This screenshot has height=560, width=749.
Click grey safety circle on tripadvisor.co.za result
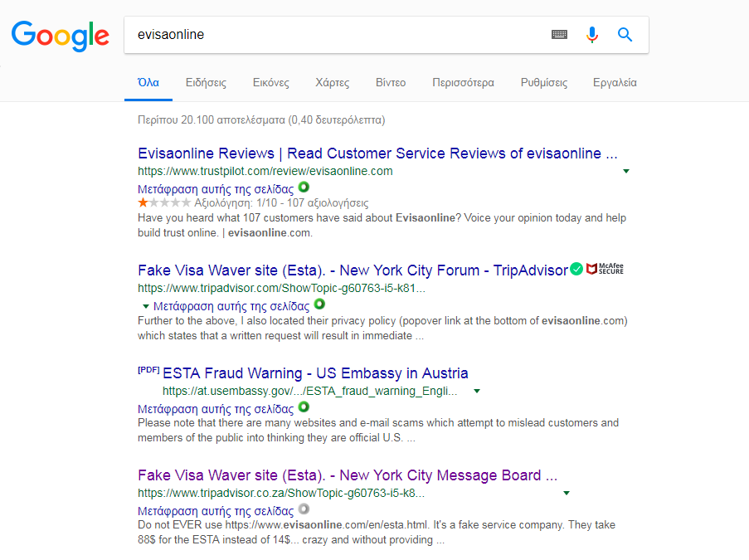coord(304,509)
